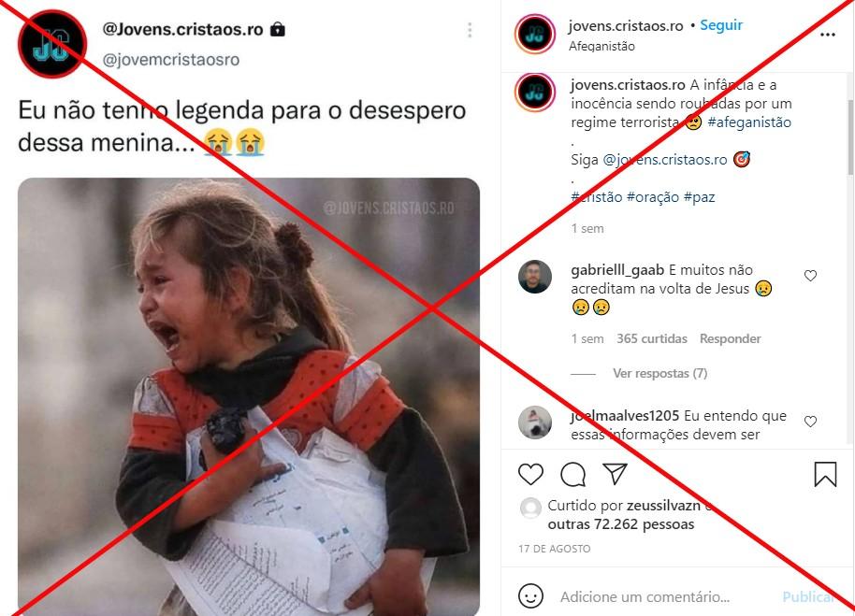Open the #afeganistão hashtag
855x616 pixels.
click(749, 122)
